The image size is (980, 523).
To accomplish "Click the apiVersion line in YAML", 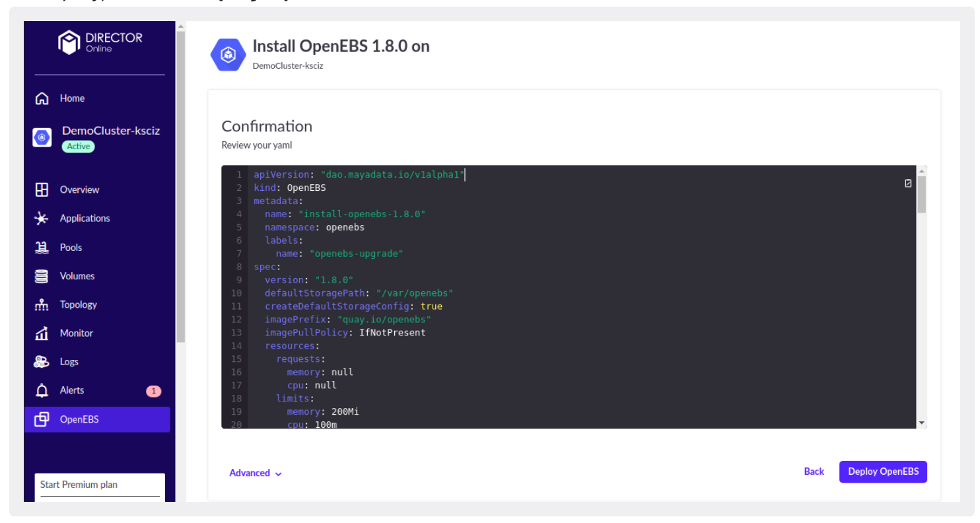I will pyautogui.click(x=360, y=174).
